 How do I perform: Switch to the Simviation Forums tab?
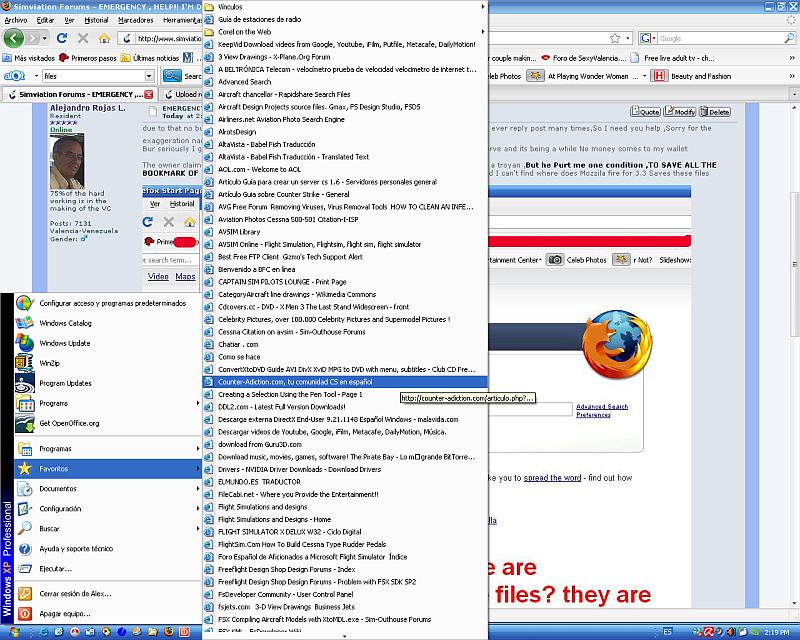coord(77,94)
